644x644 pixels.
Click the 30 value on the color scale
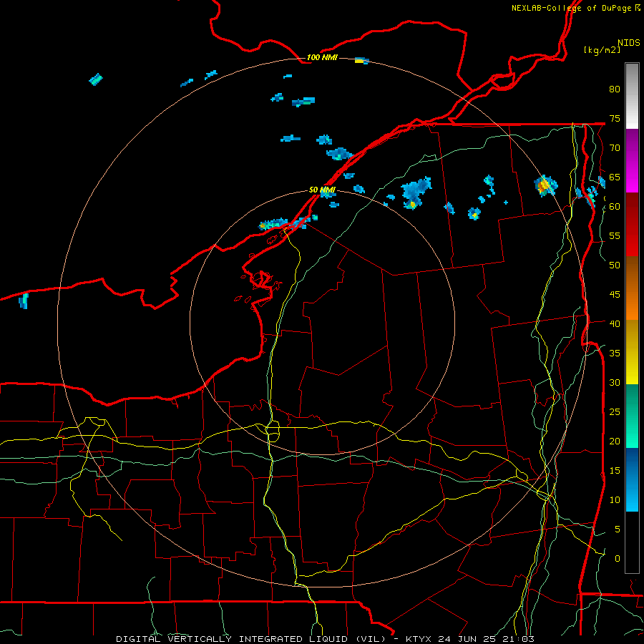615,382
